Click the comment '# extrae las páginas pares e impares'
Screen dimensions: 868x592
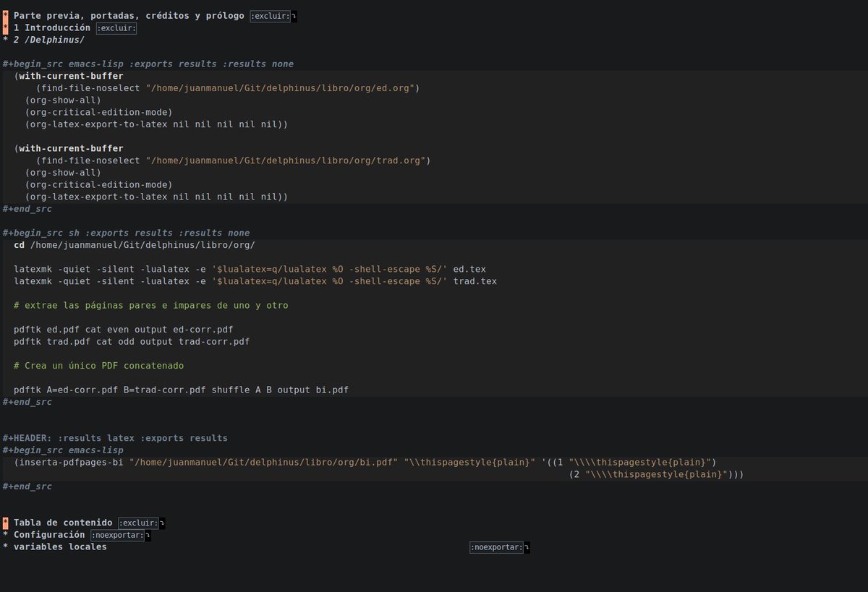pyautogui.click(x=150, y=305)
